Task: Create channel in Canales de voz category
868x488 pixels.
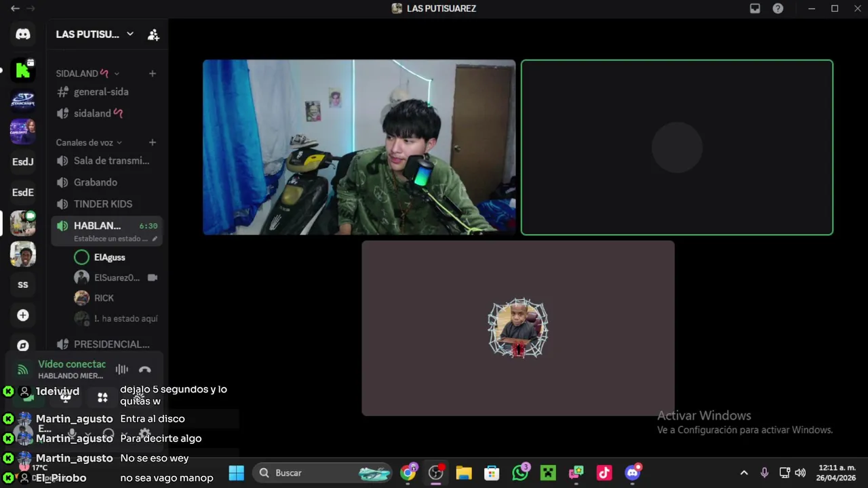Action: [153, 142]
